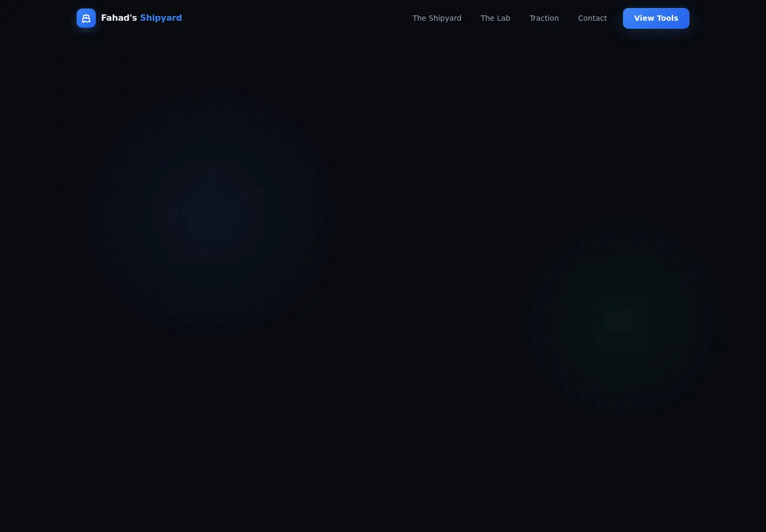Navigate to Contact

(593, 18)
